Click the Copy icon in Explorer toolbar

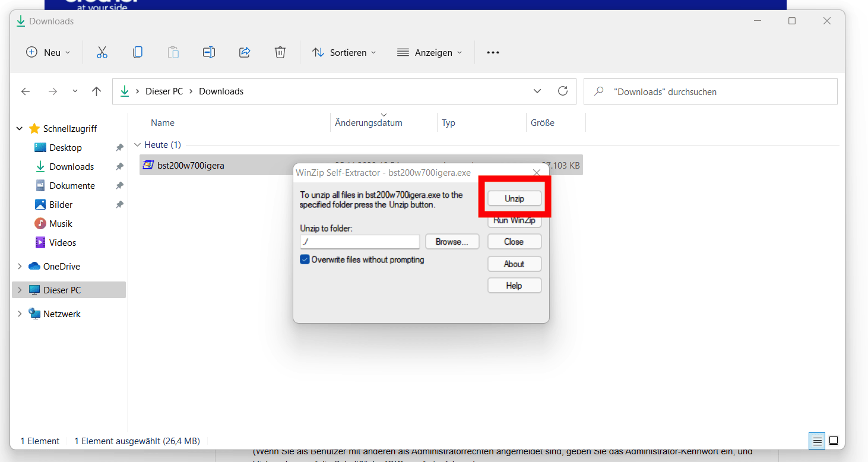pos(138,52)
